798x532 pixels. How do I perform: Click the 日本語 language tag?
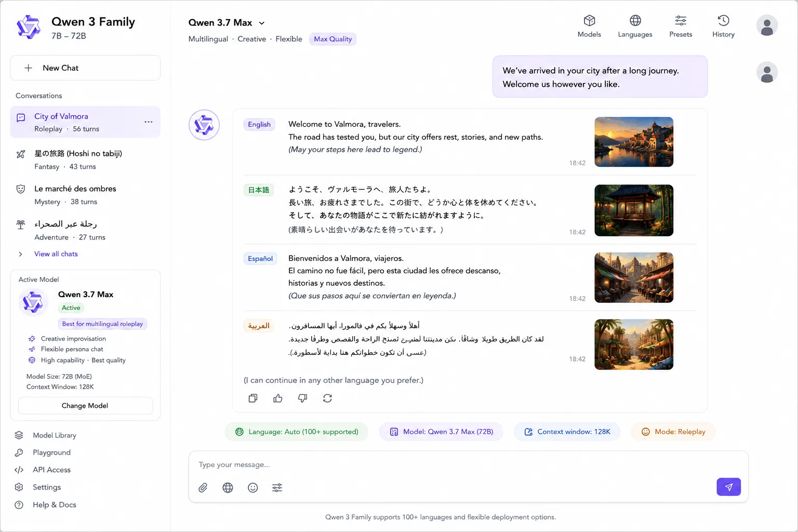tap(259, 190)
